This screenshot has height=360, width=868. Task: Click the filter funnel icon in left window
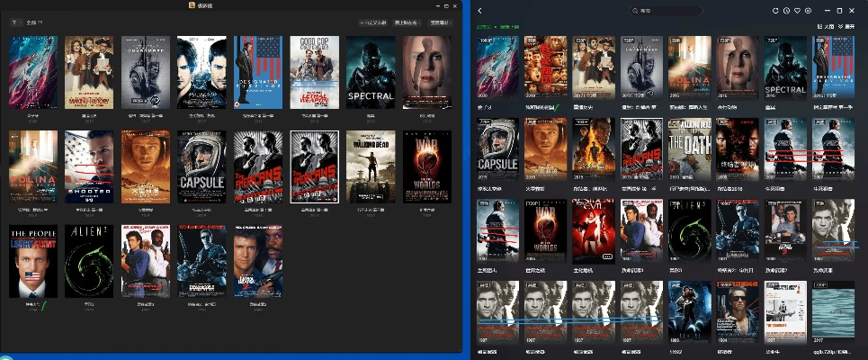coord(14,22)
